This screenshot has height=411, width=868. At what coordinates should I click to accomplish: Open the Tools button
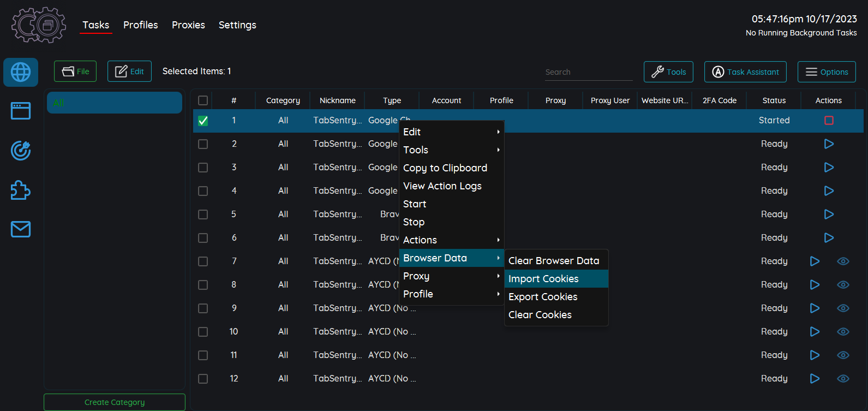[668, 72]
